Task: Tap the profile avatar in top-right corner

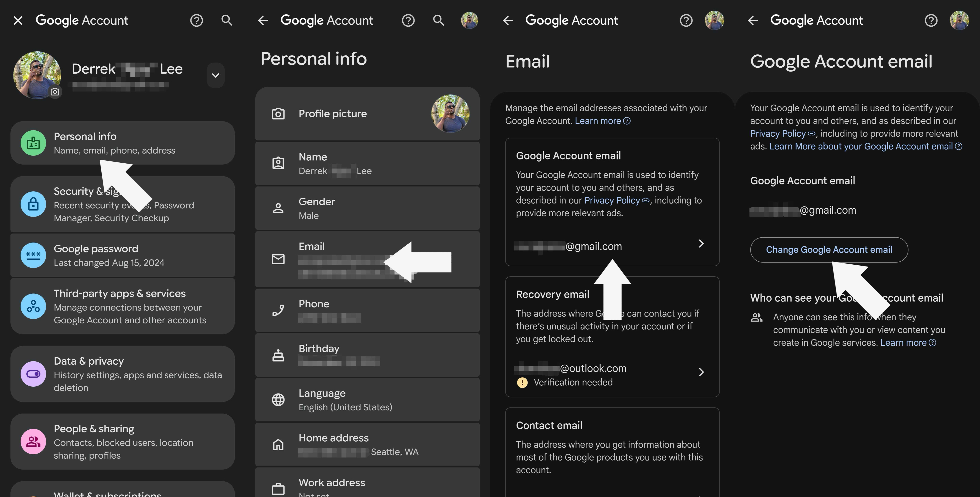Action: (x=960, y=20)
